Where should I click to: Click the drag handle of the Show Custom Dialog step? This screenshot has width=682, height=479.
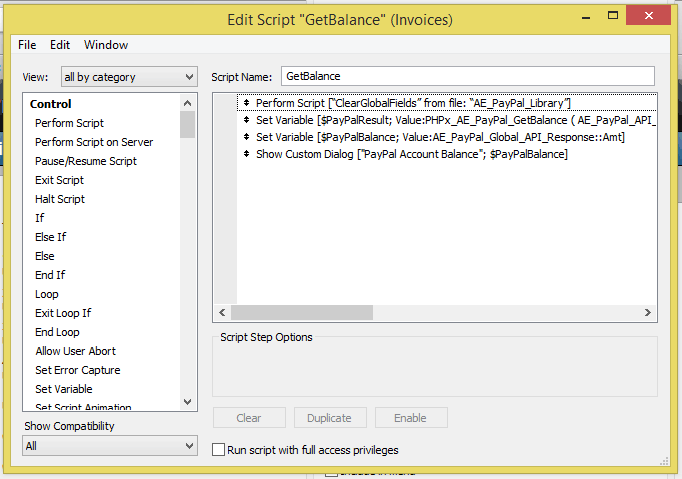(245, 154)
